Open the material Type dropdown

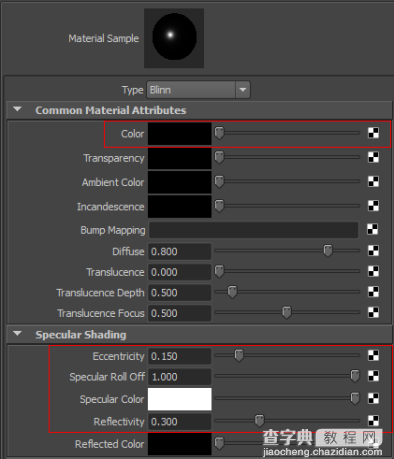(198, 90)
